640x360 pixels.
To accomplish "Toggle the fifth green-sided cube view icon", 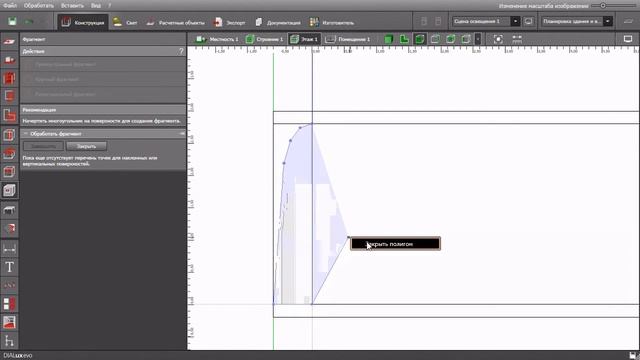I will pos(451,39).
